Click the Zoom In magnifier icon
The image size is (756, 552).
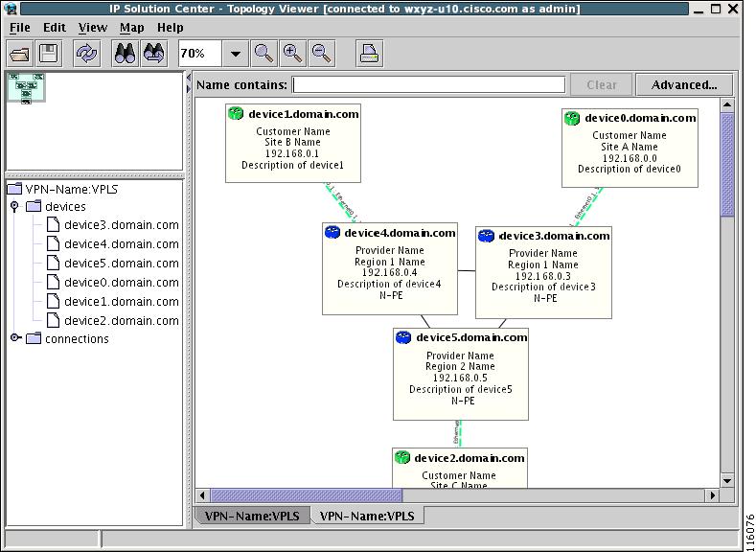pos(292,53)
